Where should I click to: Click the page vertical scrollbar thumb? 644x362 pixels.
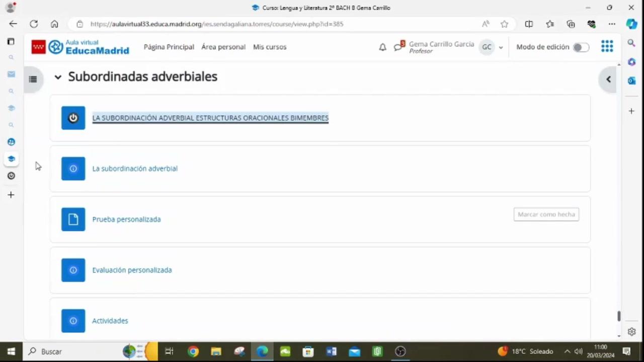pyautogui.click(x=619, y=316)
